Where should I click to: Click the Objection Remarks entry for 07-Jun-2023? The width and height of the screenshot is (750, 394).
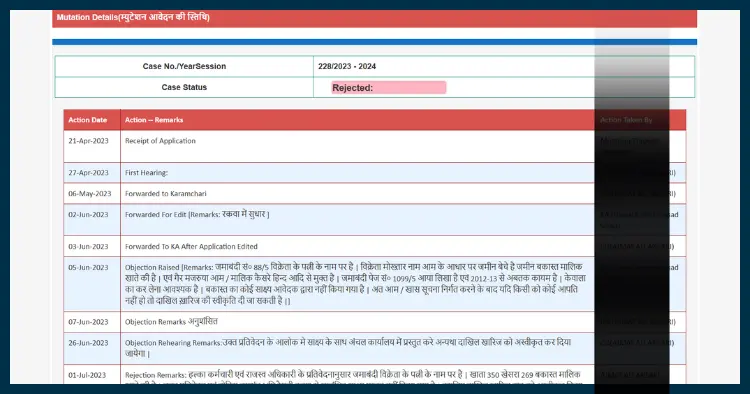(x=171, y=322)
